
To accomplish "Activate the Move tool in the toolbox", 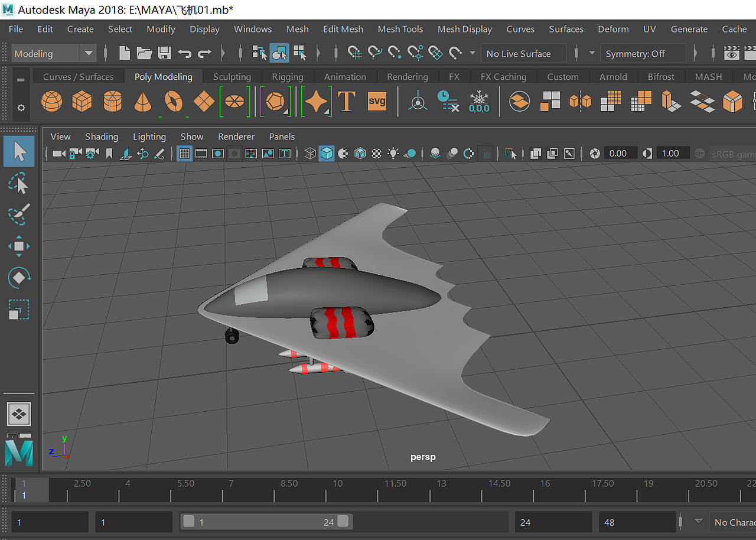I will click(x=19, y=246).
